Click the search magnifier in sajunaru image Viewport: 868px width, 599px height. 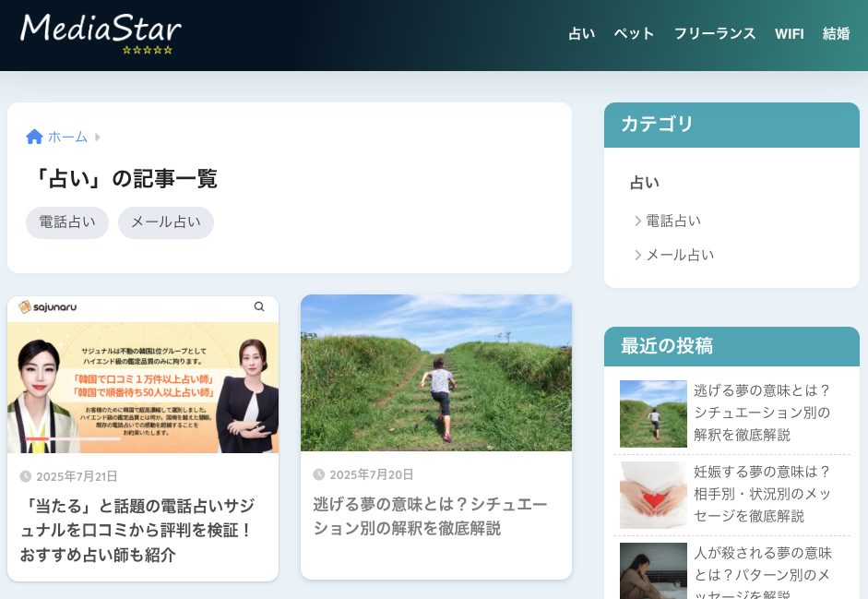[x=259, y=306]
